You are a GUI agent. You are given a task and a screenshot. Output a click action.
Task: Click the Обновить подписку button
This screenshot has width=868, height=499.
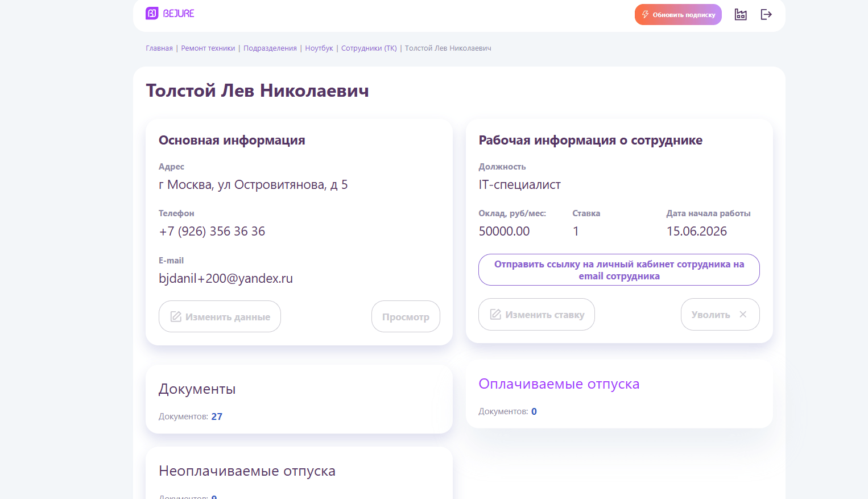(678, 15)
